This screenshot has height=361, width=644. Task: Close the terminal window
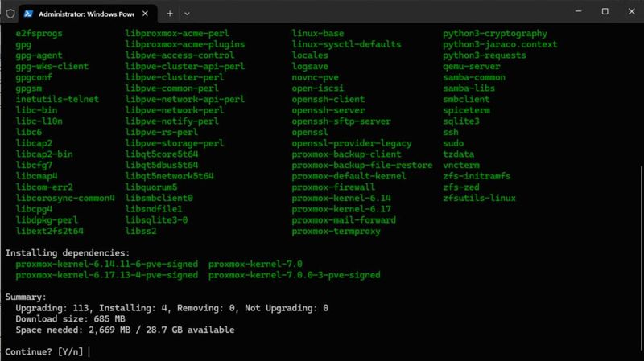point(631,11)
